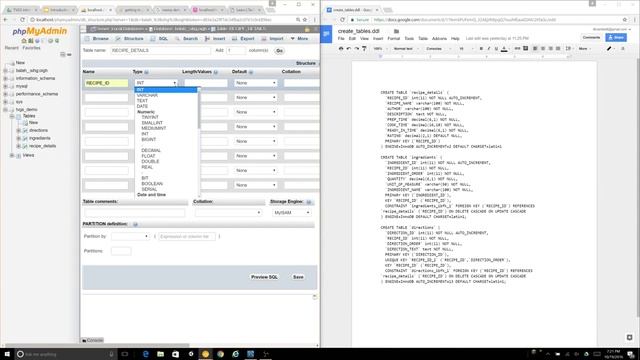Open the Default dropdown in the RECIPE_ID row

tap(255, 83)
